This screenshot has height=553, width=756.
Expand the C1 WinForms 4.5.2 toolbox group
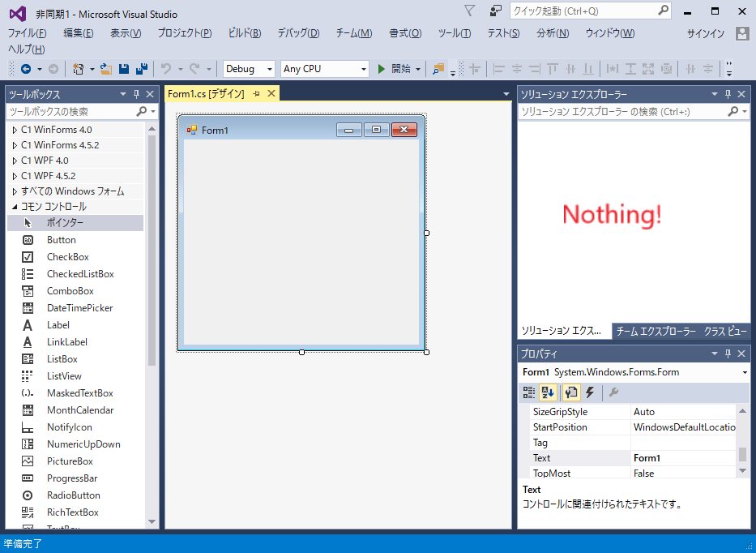15,145
